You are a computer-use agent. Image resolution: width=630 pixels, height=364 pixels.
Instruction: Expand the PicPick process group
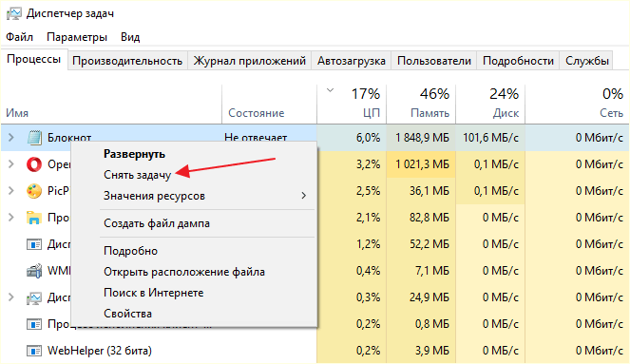[11, 191]
